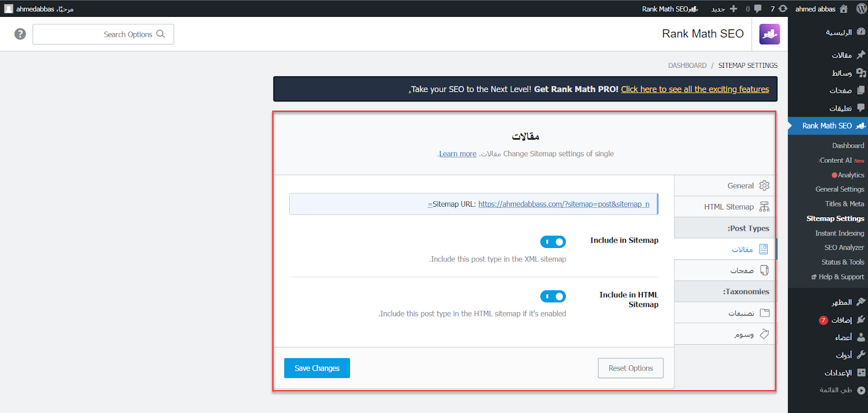Open the HTML Sitemap tab

729,207
